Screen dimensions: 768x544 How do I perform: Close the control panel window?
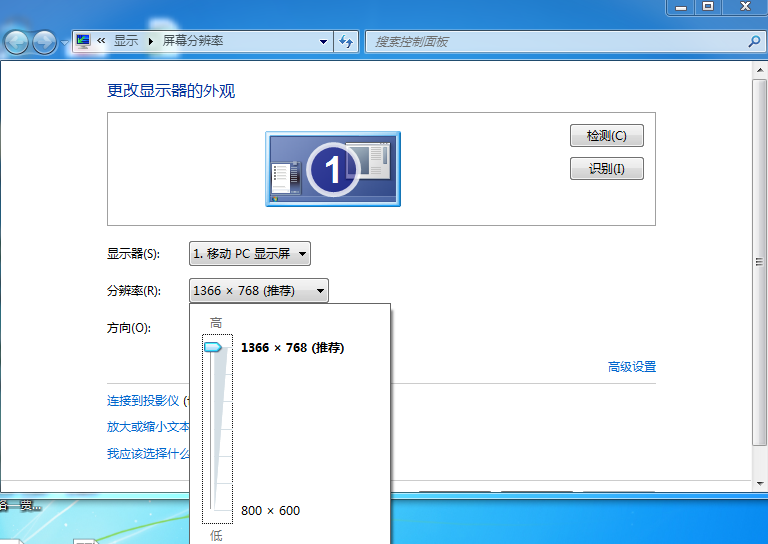(x=745, y=7)
